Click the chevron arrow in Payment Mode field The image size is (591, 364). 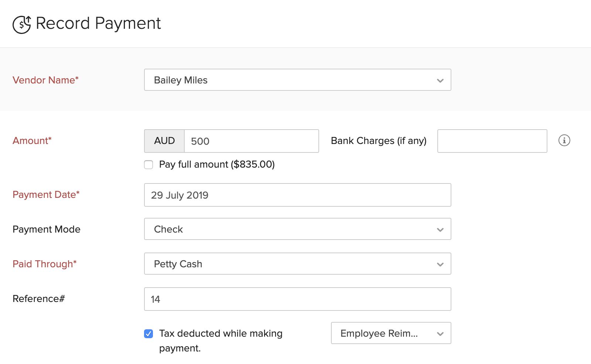click(440, 230)
